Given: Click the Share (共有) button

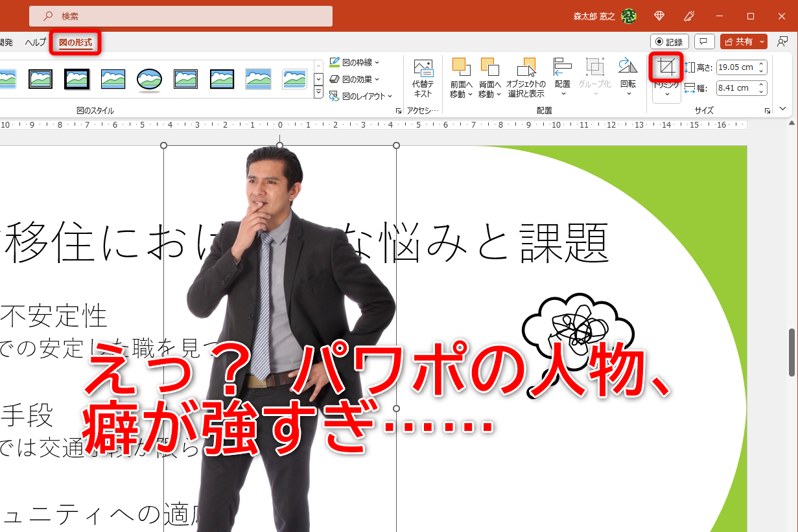Looking at the screenshot, I should coord(739,41).
